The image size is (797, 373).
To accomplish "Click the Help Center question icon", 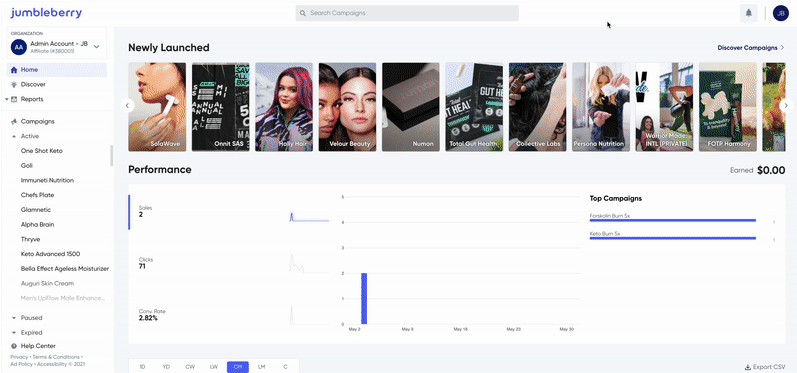I will coord(14,346).
